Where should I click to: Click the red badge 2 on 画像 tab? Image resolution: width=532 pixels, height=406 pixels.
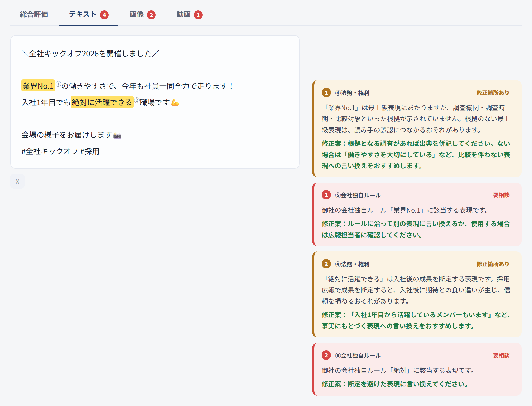(x=151, y=15)
